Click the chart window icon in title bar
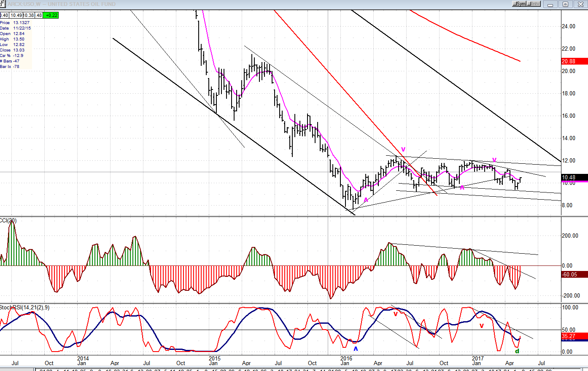This screenshot has width=588, height=371. pos(3,4)
